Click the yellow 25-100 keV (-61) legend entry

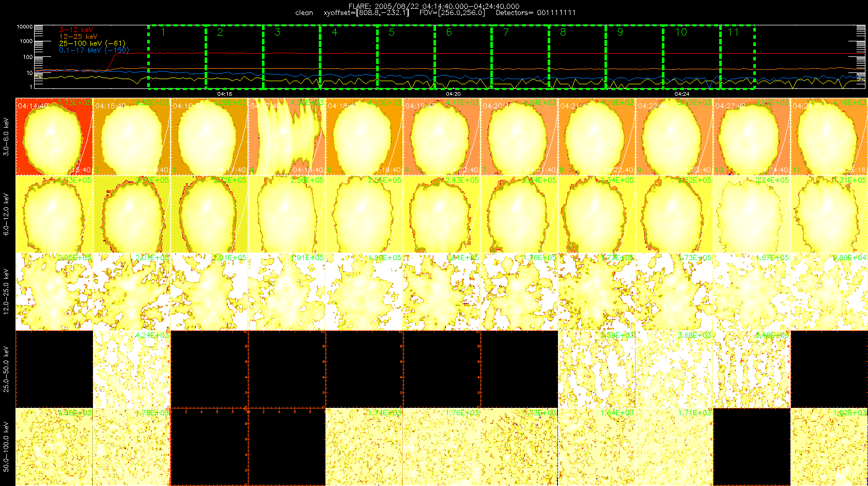(x=92, y=43)
